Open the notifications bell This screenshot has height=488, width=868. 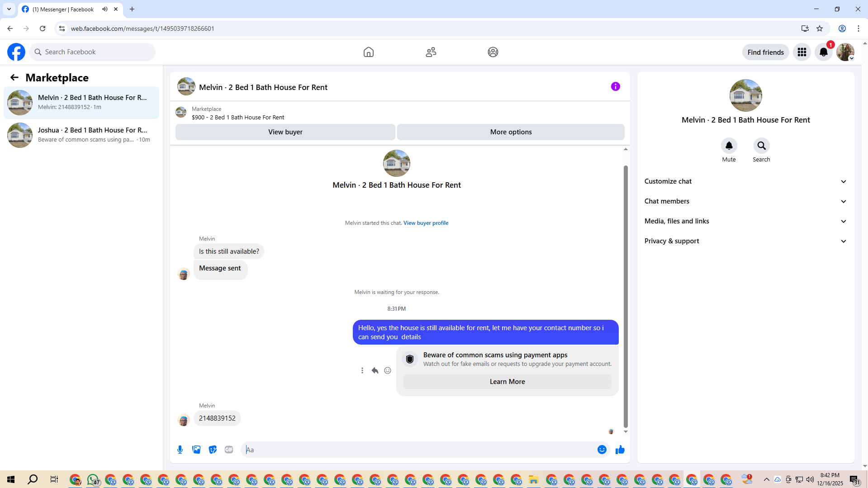(x=824, y=52)
